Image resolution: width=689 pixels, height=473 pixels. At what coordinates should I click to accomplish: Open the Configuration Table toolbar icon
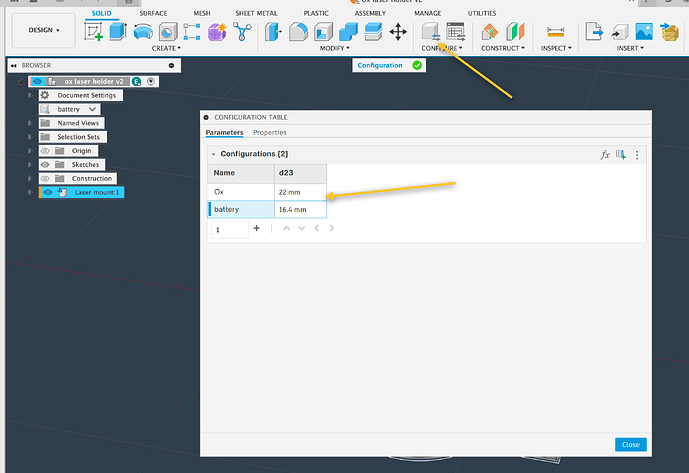(x=456, y=32)
